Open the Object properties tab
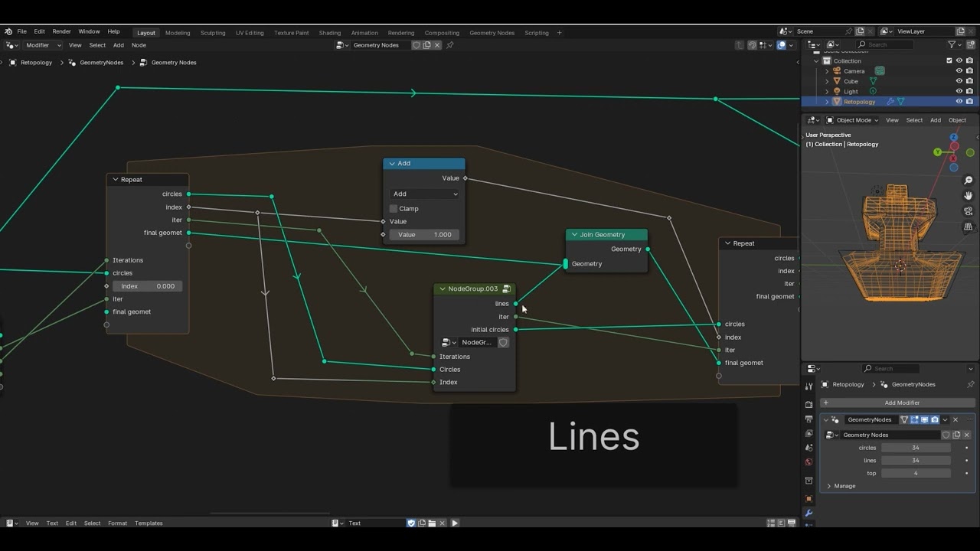This screenshot has width=980, height=551. 808,498
